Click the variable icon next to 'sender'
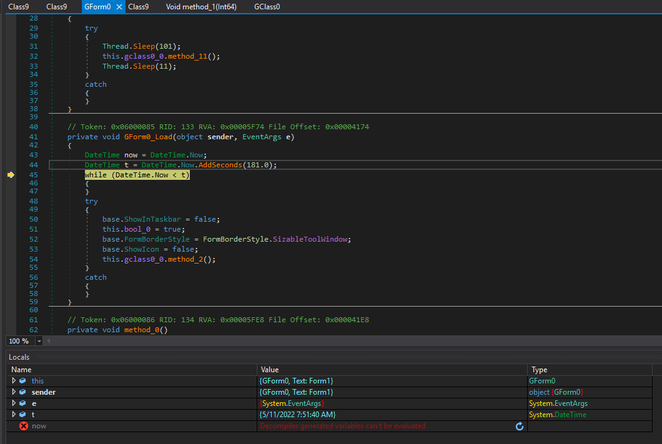This screenshot has height=444, width=662. (24, 392)
